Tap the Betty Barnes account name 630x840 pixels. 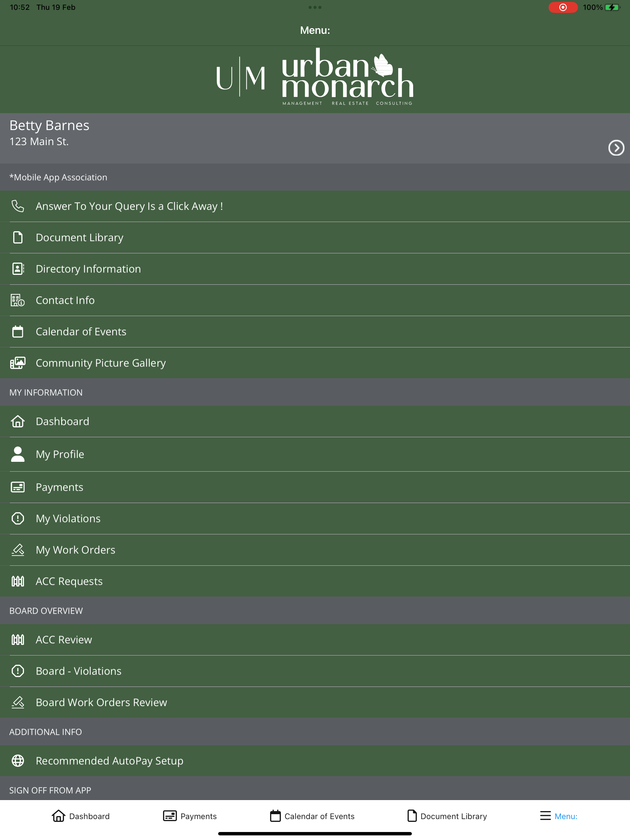coord(50,126)
